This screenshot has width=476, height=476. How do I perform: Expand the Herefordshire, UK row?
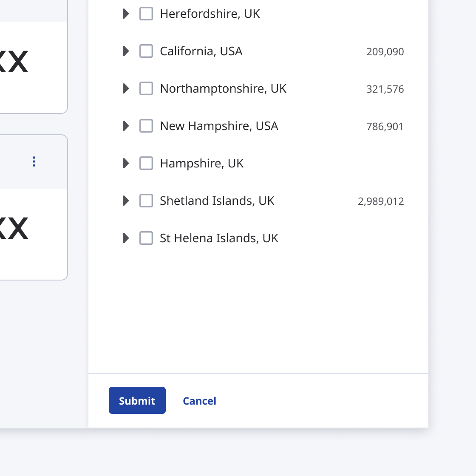pos(126,14)
